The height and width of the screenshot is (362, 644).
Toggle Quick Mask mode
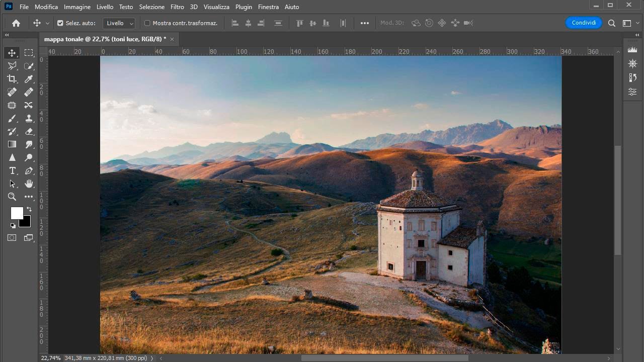12,238
